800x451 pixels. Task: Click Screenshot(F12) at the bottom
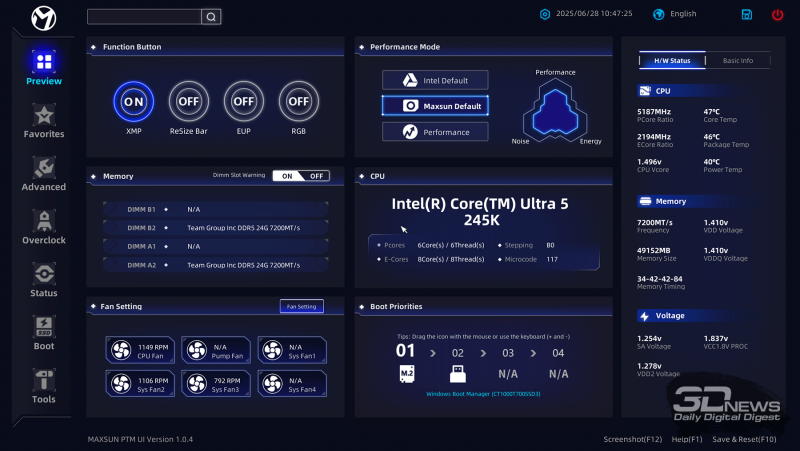coord(633,439)
